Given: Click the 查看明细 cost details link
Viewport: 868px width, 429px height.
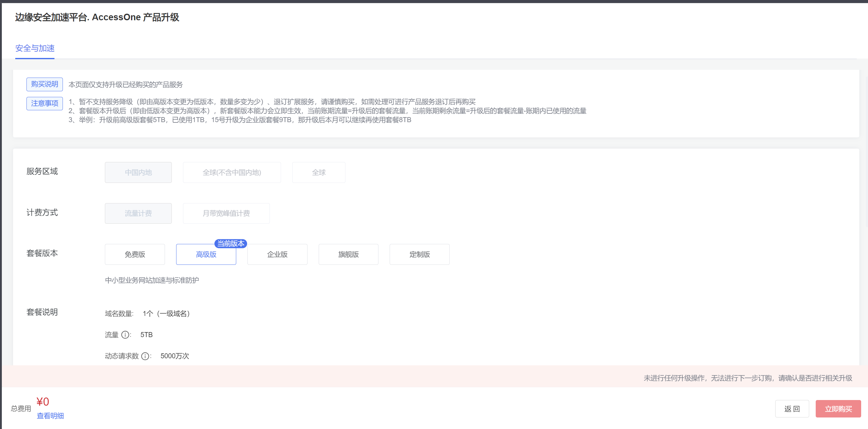Looking at the screenshot, I should (50, 416).
